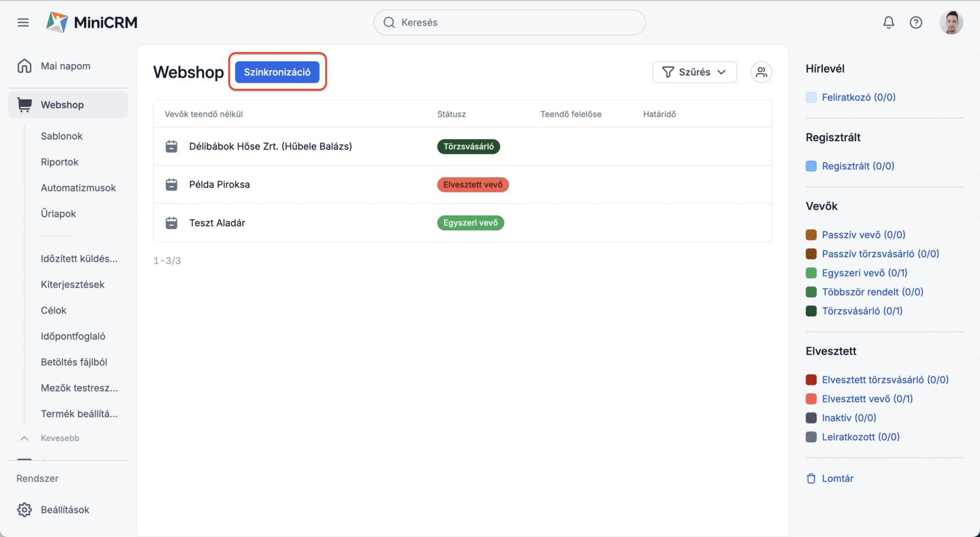Open Beállítások settings
The width and height of the screenshot is (980, 537).
coord(65,510)
